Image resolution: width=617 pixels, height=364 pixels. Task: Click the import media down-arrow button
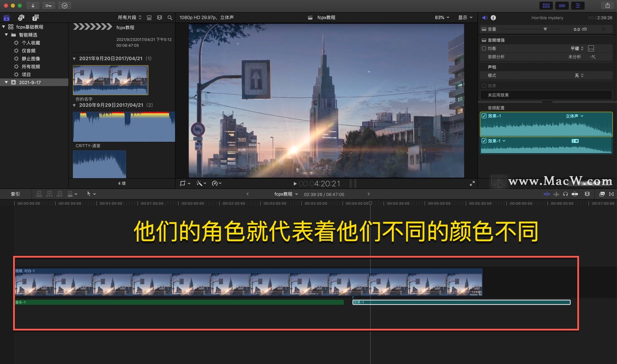[33, 6]
